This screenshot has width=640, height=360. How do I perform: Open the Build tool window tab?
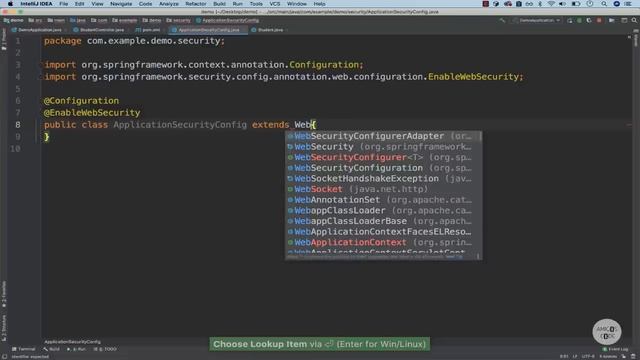51,349
